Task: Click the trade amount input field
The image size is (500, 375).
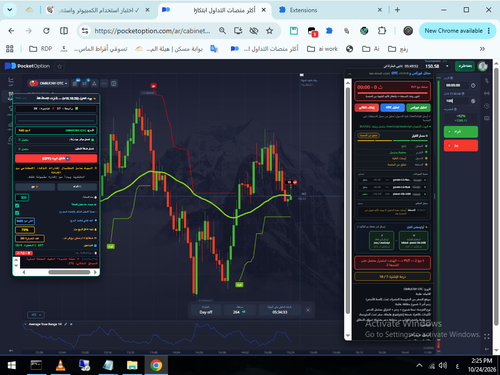Action: 457,101
